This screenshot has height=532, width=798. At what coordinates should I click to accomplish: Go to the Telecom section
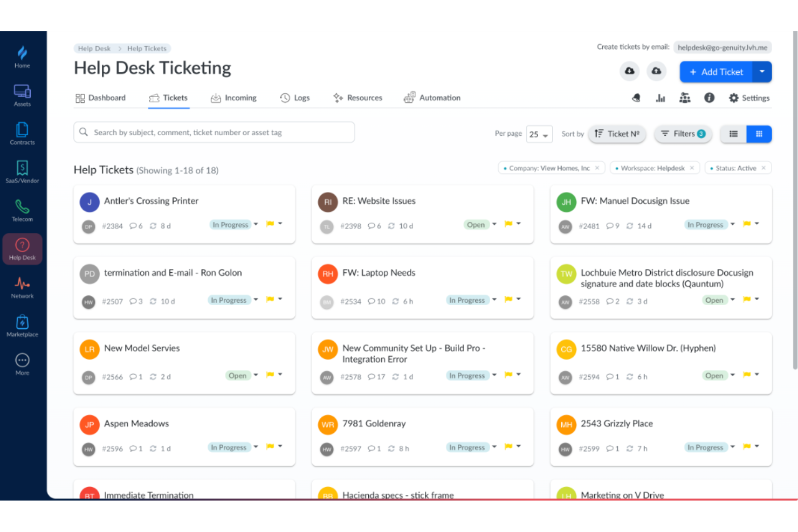pyautogui.click(x=22, y=210)
